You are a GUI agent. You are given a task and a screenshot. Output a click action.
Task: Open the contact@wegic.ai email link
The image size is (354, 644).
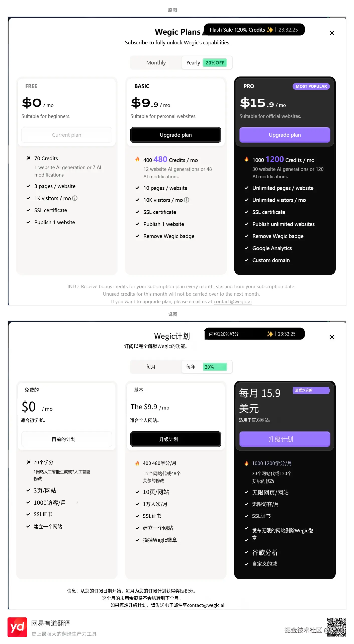click(x=233, y=301)
